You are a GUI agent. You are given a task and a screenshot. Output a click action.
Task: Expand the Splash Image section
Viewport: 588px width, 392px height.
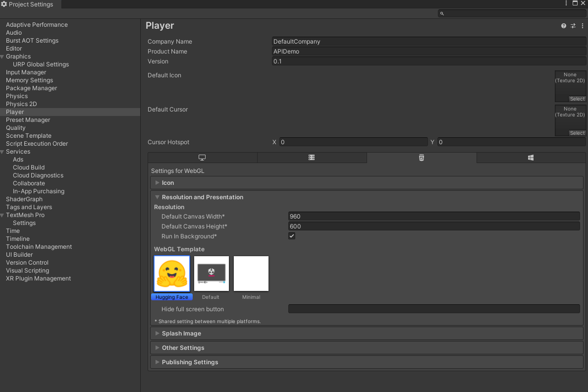coord(181,334)
